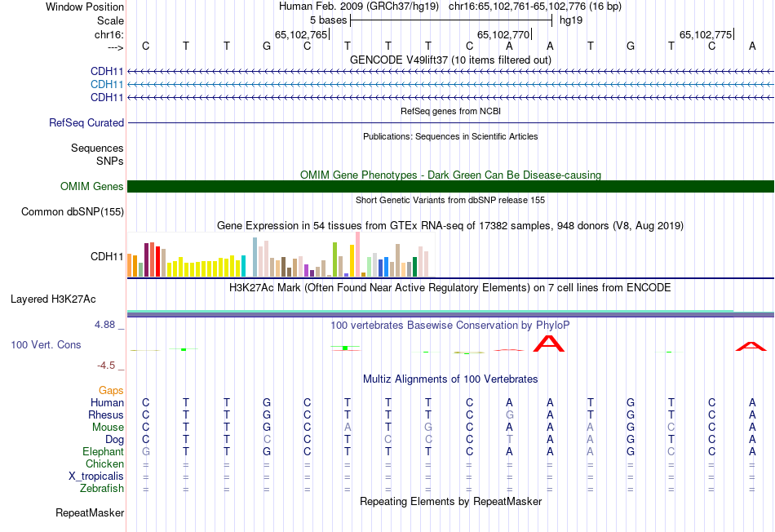Open the light-blue CDH11 transcript label
Image resolution: width=775 pixels, height=532 pixels.
click(x=107, y=85)
